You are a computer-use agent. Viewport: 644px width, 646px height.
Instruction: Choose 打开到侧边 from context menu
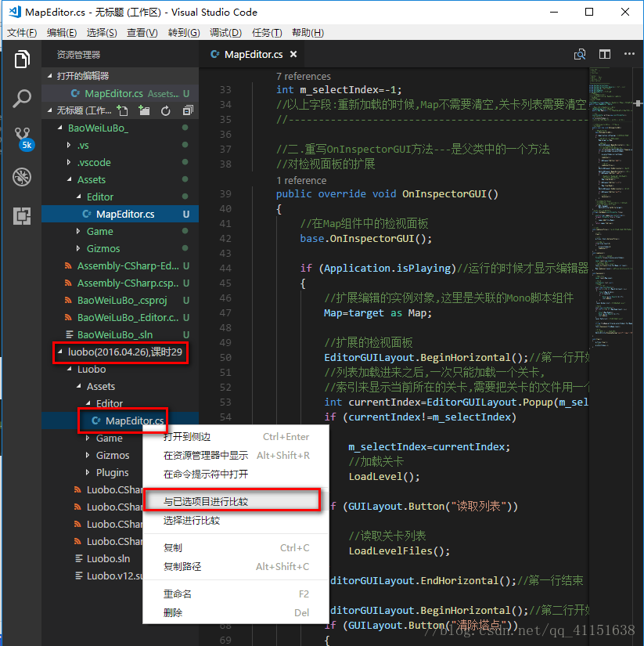pyautogui.click(x=236, y=437)
